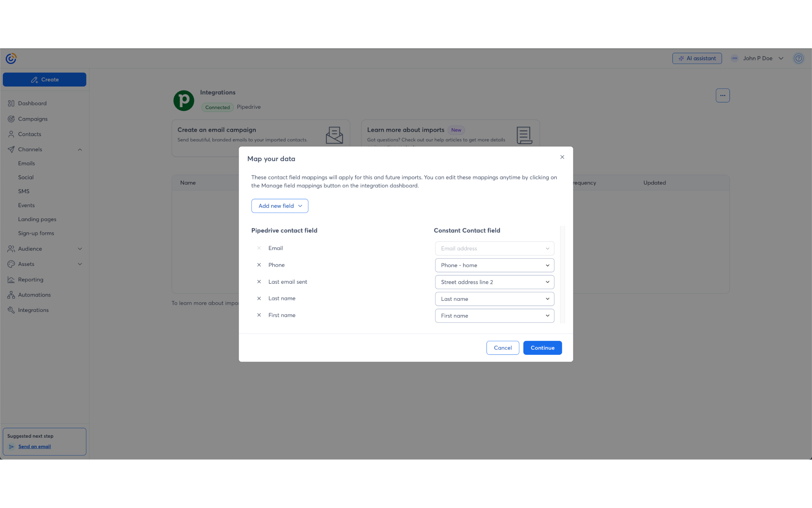This screenshot has width=812, height=508.
Task: Collapse the Channels sidebar section
Action: [80, 150]
